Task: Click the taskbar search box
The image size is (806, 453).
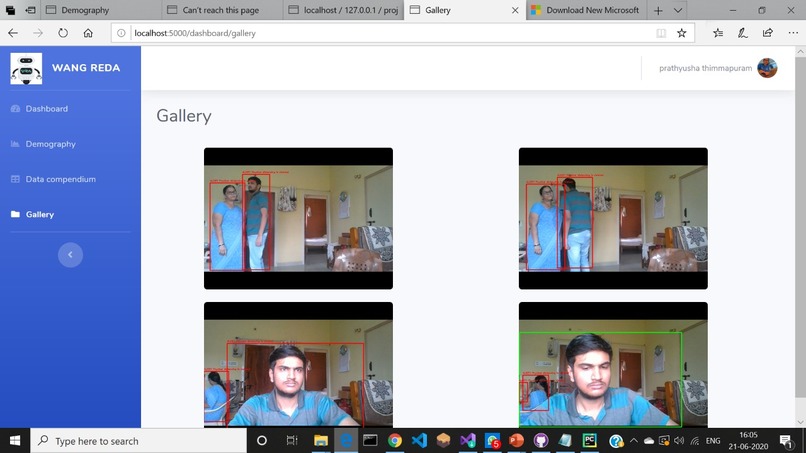Action: [139, 441]
